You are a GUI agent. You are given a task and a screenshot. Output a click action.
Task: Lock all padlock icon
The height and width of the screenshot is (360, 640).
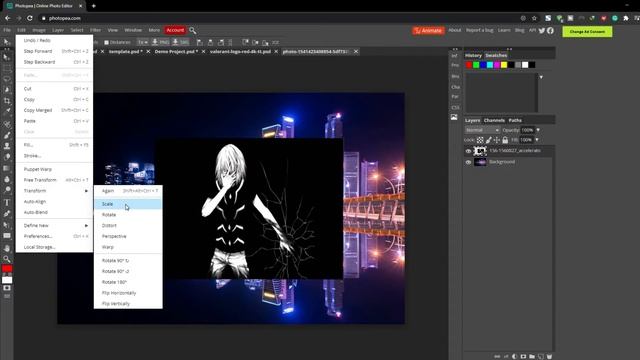[505, 140]
